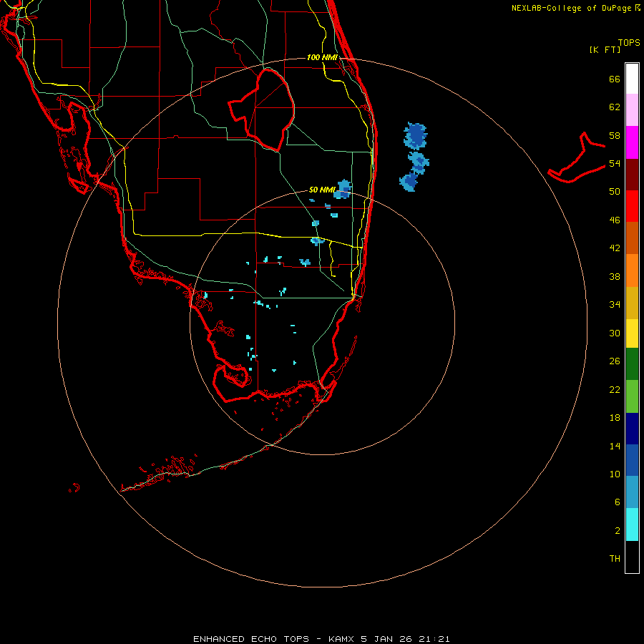
Task: Click the northernmost offshore blue echo cell
Action: pos(415,135)
